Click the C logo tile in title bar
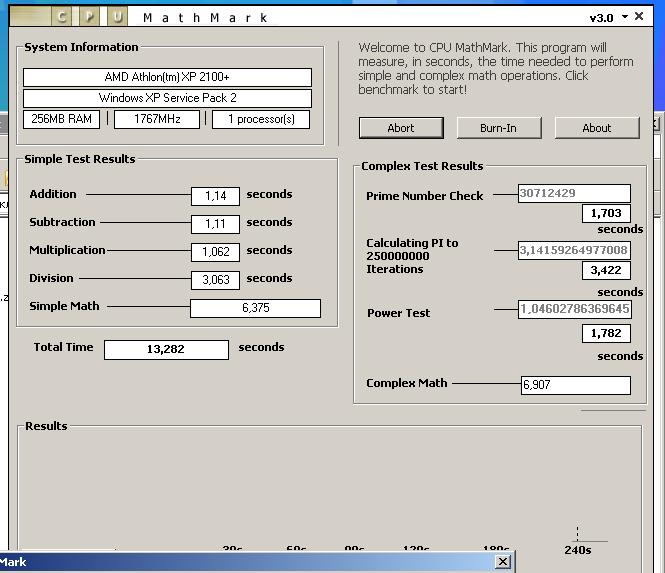 click(62, 17)
